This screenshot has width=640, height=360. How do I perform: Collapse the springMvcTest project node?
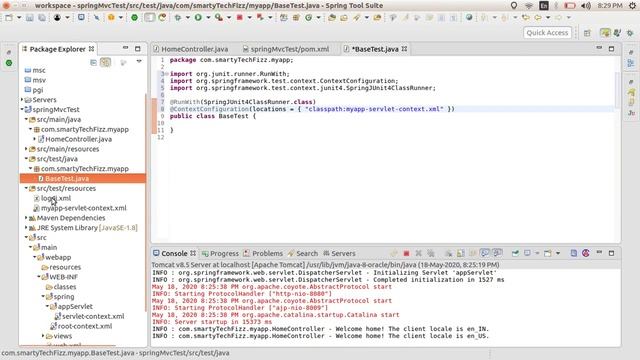coord(22,109)
